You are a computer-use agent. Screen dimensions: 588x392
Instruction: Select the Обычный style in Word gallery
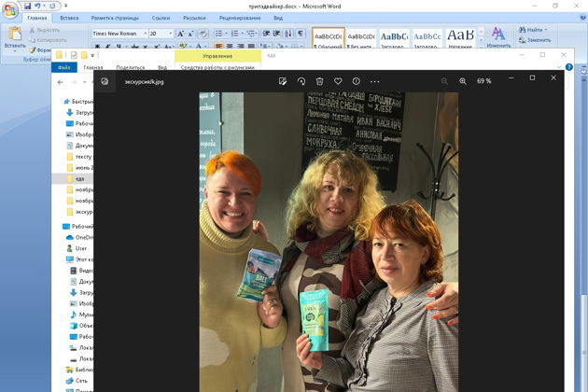pos(329,38)
